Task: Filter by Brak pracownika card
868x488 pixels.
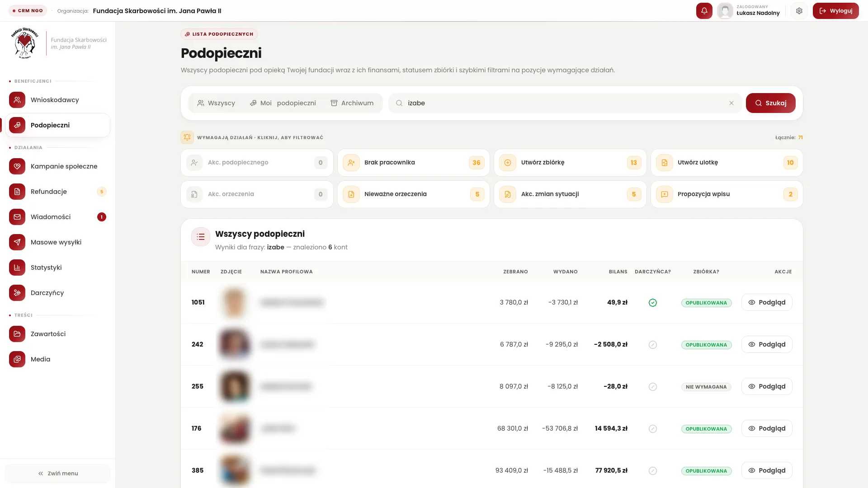Action: click(414, 163)
